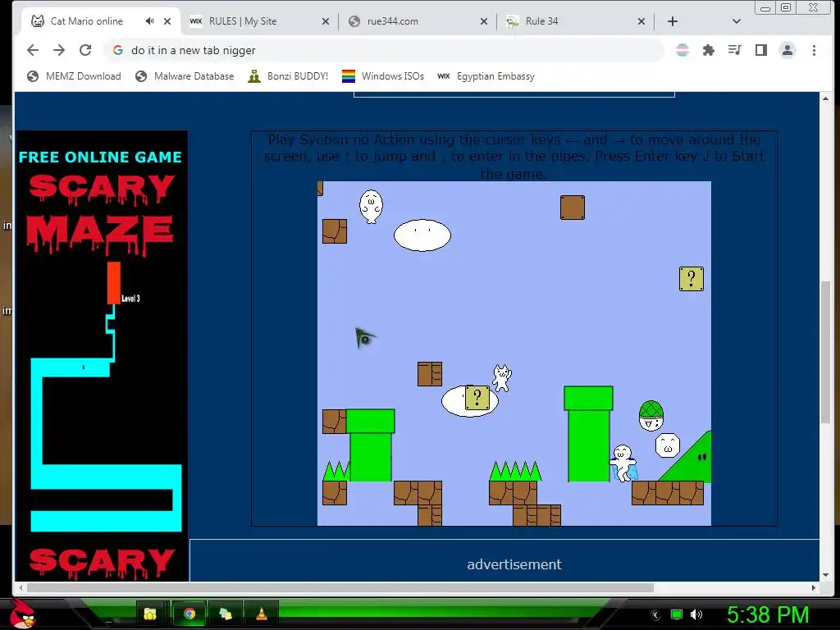840x630 pixels.
Task: Open the green monitor tray icon
Action: [677, 614]
